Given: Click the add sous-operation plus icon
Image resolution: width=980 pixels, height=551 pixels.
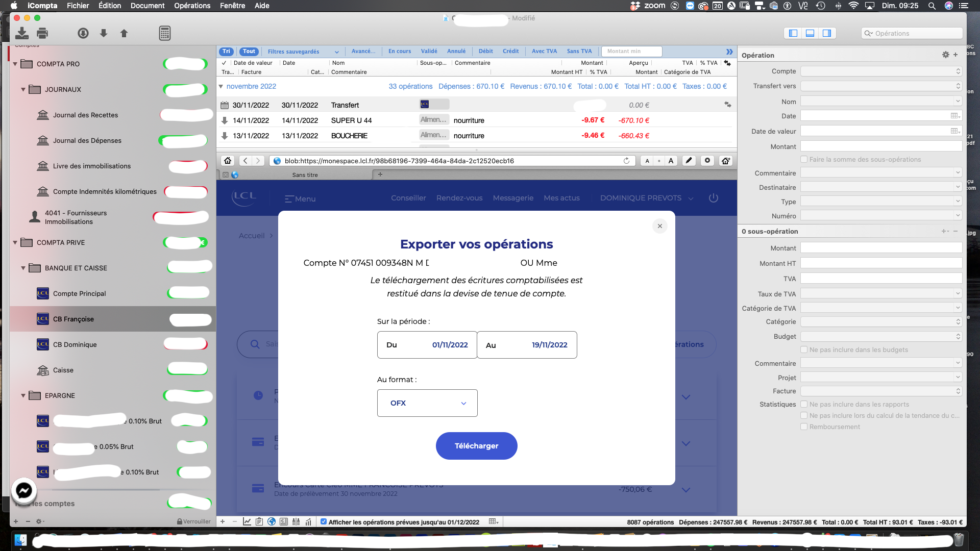Looking at the screenshot, I should [x=944, y=231].
